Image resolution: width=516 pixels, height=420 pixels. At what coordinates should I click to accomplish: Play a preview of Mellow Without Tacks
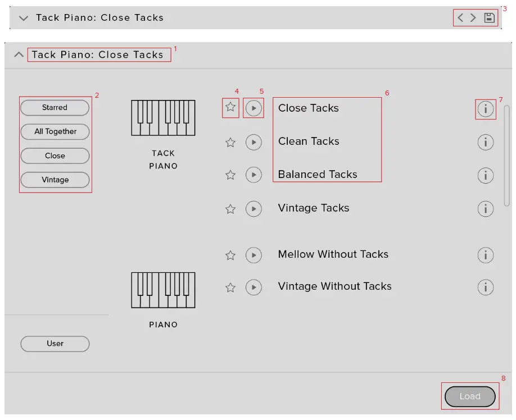pos(254,255)
